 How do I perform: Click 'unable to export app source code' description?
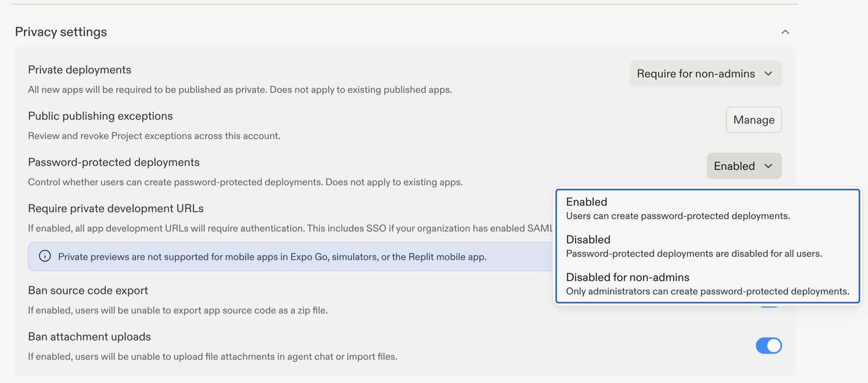pyautogui.click(x=178, y=310)
